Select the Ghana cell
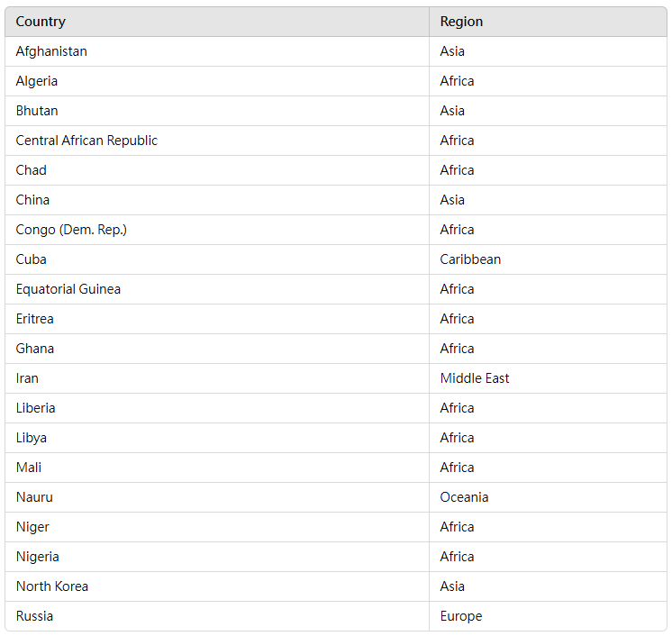 coord(35,349)
